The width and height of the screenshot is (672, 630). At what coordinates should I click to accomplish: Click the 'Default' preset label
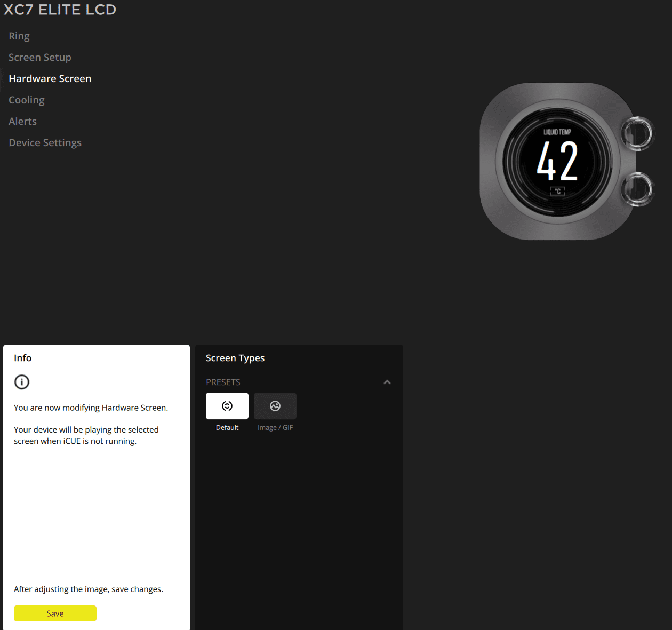227,427
